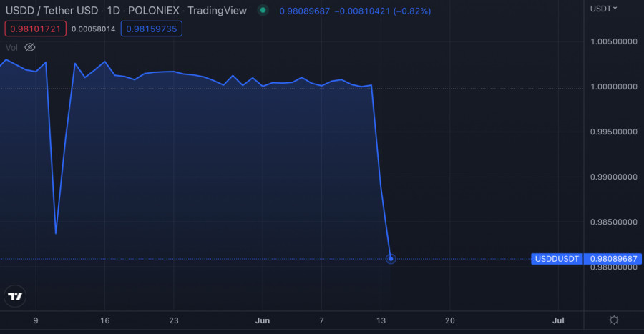The image size is (644, 334).
Task: Click the red sell price 0.98101721
Action: coord(35,29)
